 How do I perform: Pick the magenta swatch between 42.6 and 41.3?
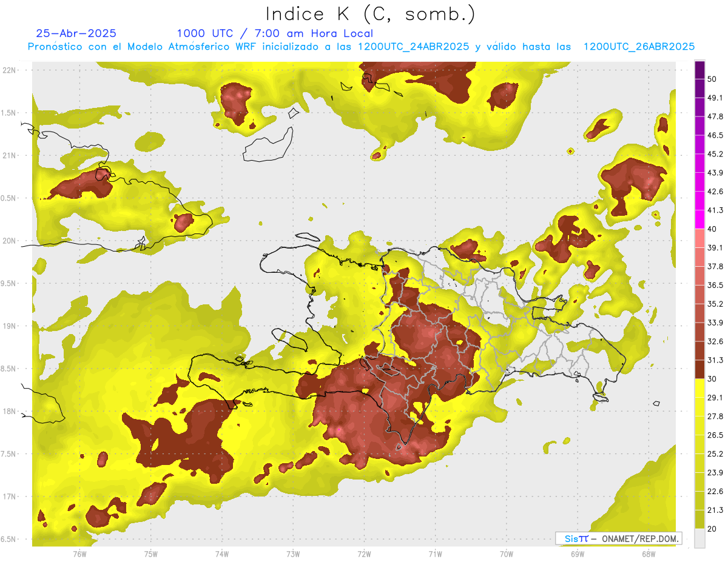click(699, 201)
